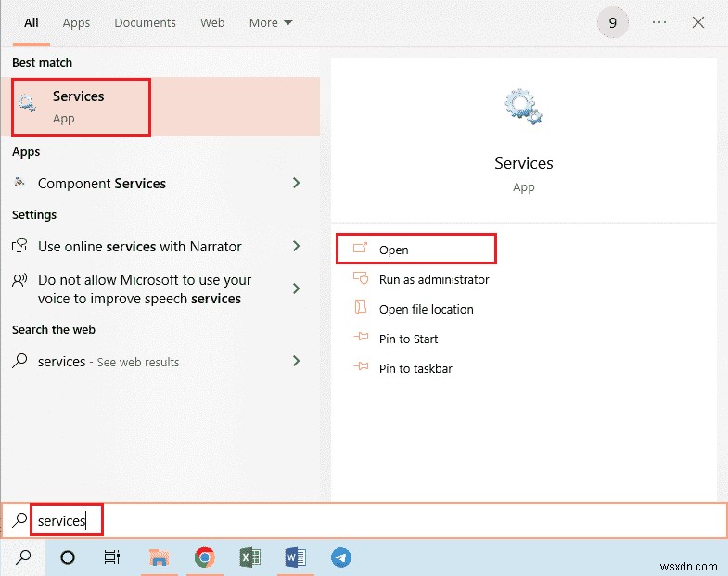Select services See web results entry
Image resolution: width=728 pixels, height=576 pixels.
[109, 362]
